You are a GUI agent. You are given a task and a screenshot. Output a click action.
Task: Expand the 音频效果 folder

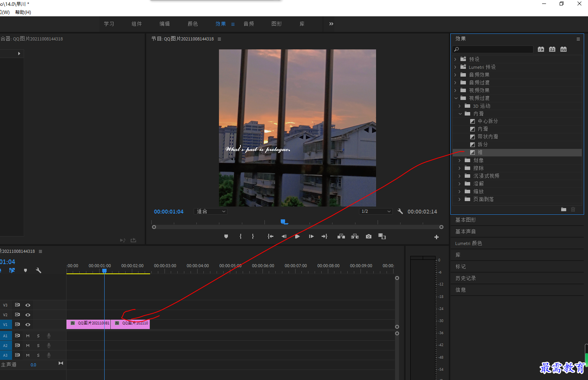click(x=455, y=75)
